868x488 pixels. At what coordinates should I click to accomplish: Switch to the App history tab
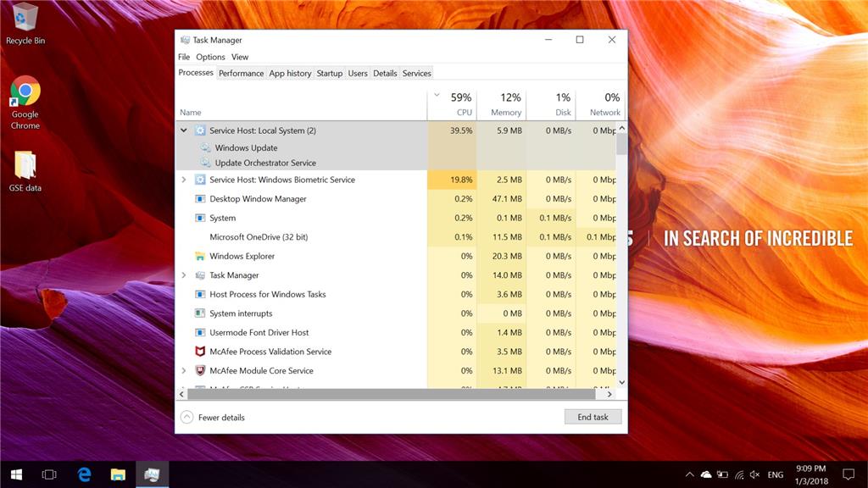[x=290, y=73]
